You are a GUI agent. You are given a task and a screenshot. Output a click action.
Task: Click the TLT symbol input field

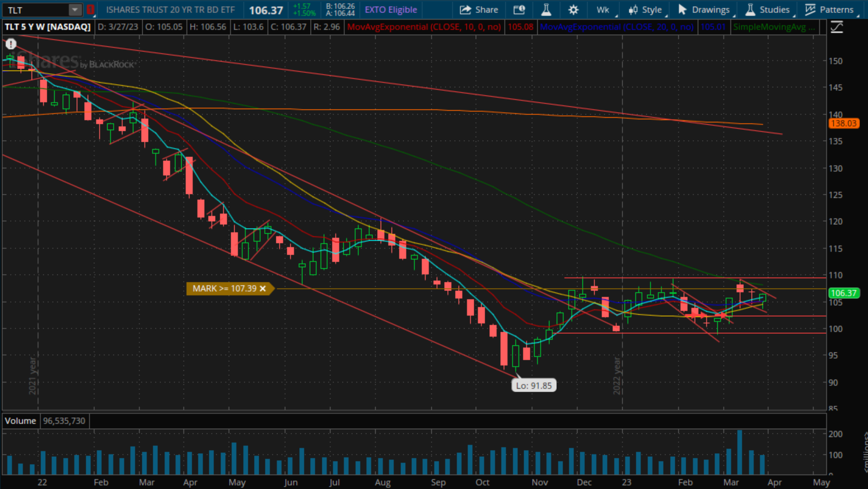[x=35, y=10]
